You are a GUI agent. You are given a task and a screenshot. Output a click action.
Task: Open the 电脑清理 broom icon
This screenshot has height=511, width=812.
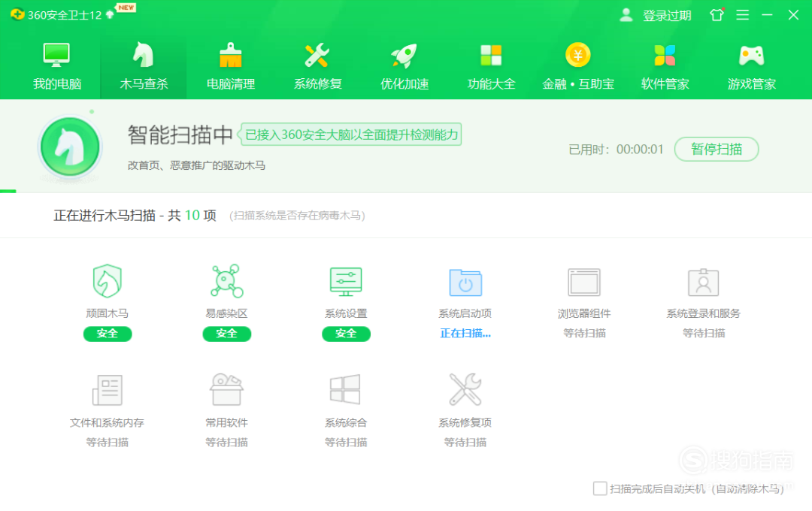(x=231, y=55)
